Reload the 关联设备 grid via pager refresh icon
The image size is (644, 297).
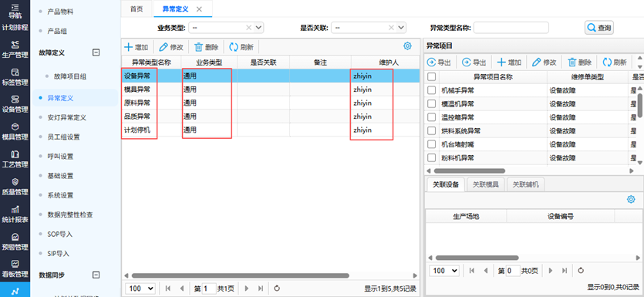pyautogui.click(x=580, y=271)
